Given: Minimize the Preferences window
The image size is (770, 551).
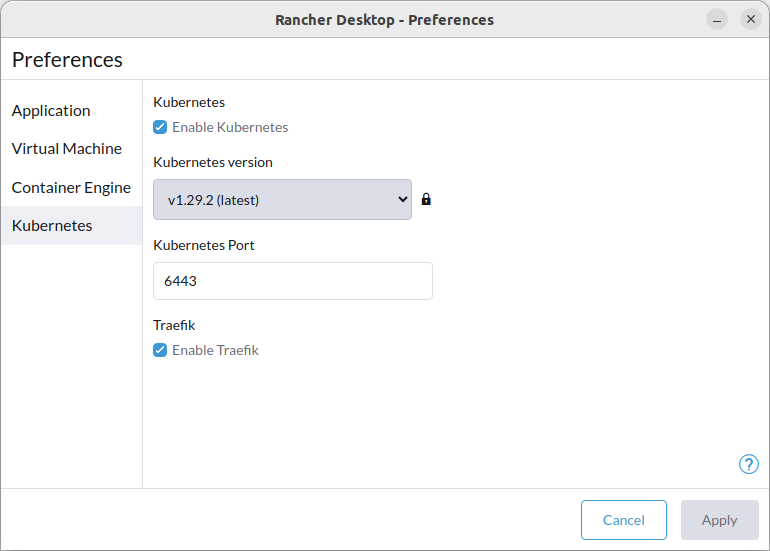Looking at the screenshot, I should [x=716, y=20].
